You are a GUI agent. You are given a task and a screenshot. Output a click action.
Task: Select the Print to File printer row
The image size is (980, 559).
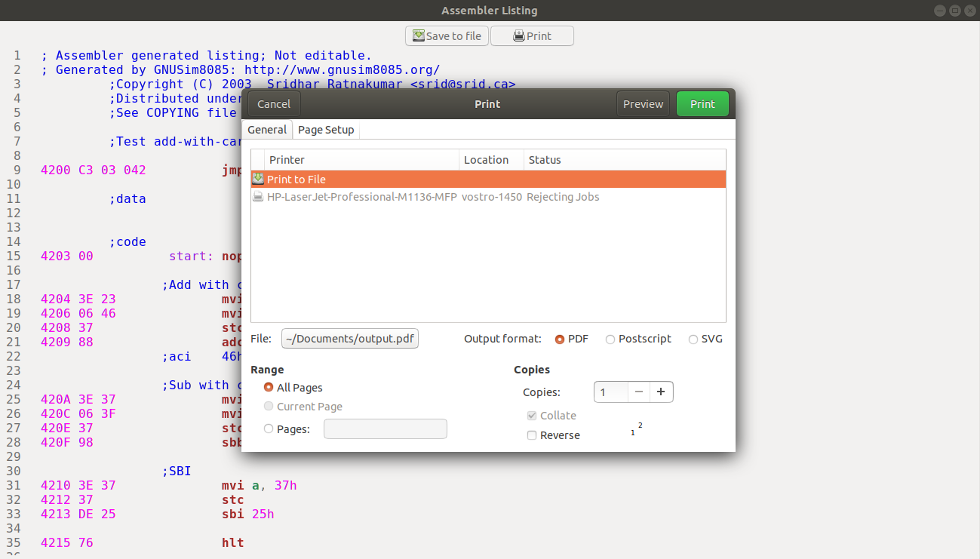point(487,180)
